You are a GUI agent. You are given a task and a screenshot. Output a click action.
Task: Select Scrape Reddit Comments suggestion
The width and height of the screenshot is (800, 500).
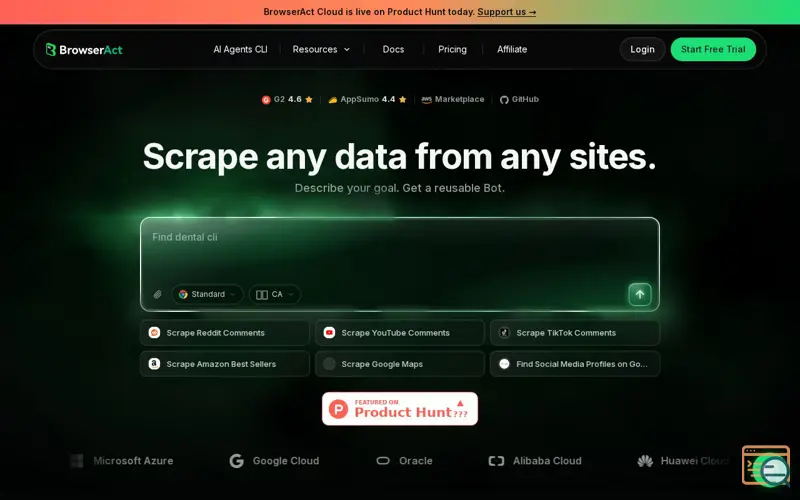tap(224, 333)
